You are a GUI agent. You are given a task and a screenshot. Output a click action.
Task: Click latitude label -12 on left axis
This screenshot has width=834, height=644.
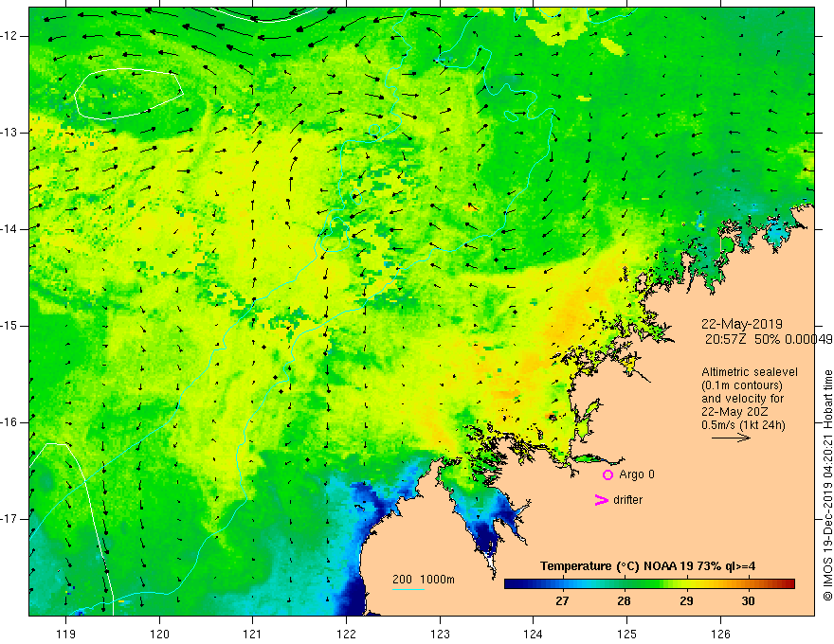[x=9, y=36]
